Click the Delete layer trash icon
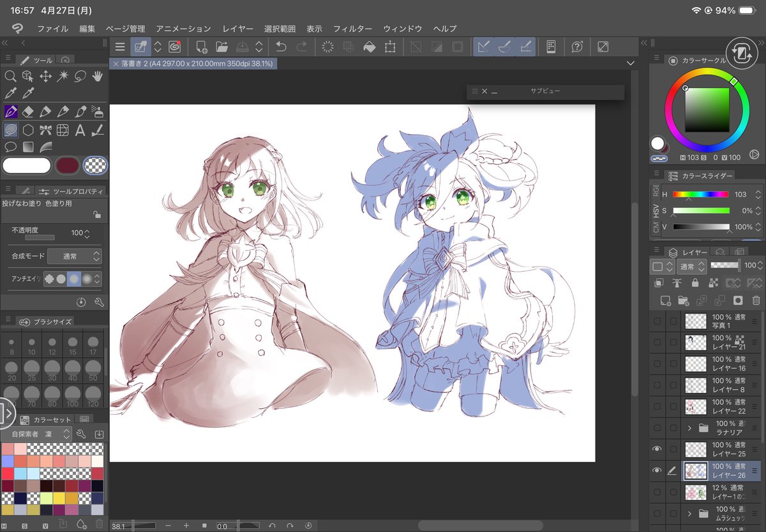The height and width of the screenshot is (532, 766). [756, 300]
